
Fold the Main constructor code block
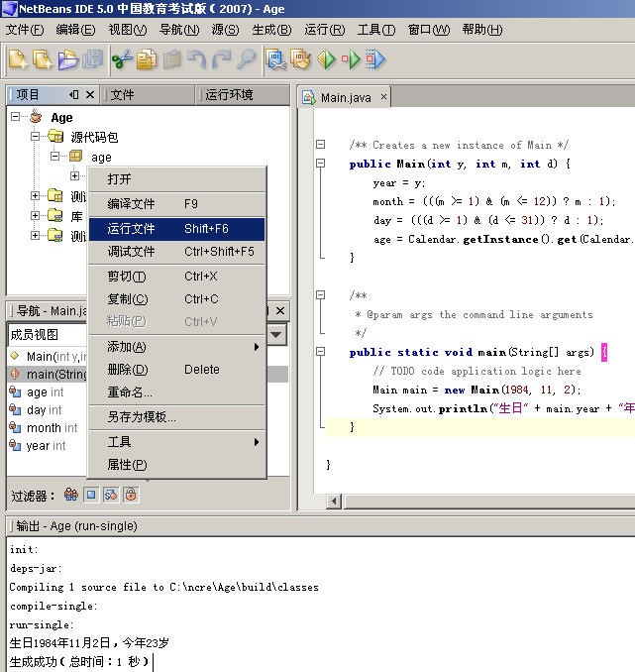(x=321, y=164)
